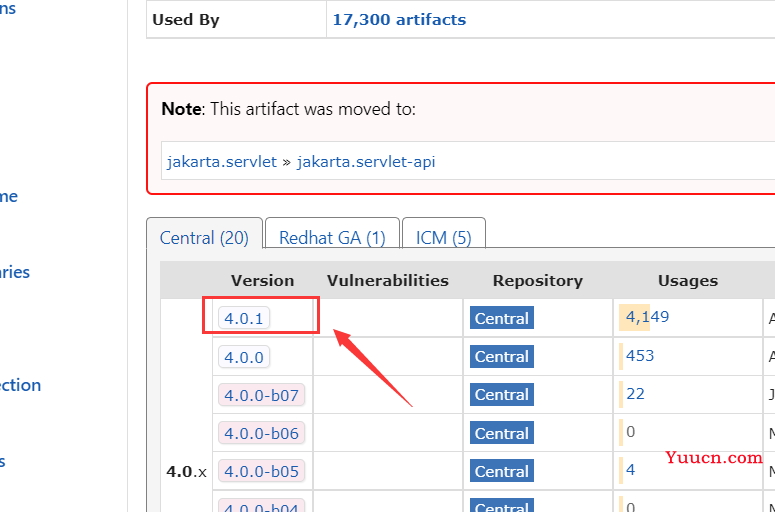The height and width of the screenshot is (512, 775).
Task: Open the 4,149 usages link
Action: 647,316
